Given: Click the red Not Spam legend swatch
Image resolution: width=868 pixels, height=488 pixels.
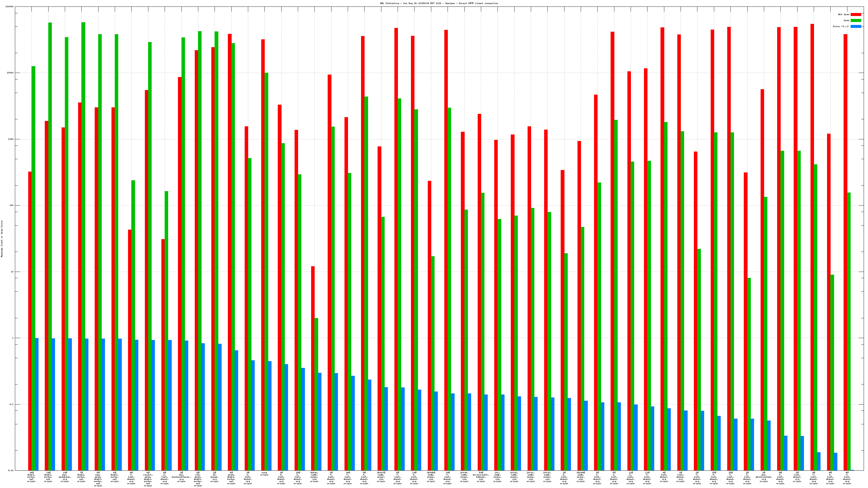Looking at the screenshot, I should 856,14.
